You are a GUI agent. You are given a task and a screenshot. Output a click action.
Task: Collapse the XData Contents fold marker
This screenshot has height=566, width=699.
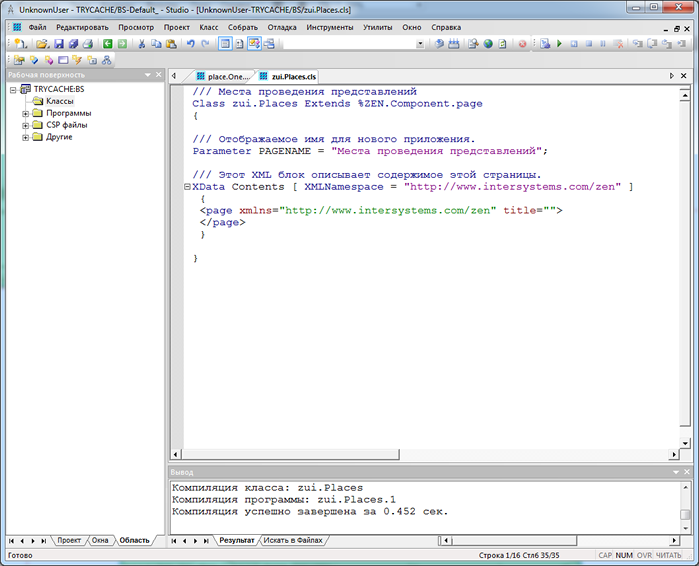188,187
